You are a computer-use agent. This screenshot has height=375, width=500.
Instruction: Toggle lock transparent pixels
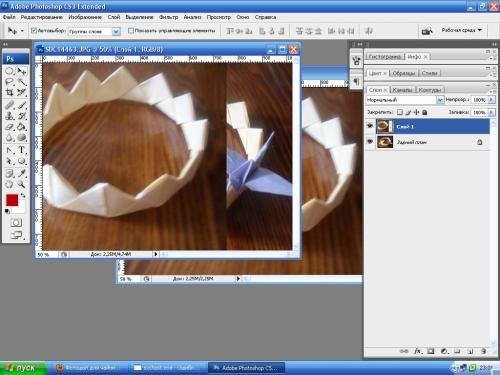[400, 112]
